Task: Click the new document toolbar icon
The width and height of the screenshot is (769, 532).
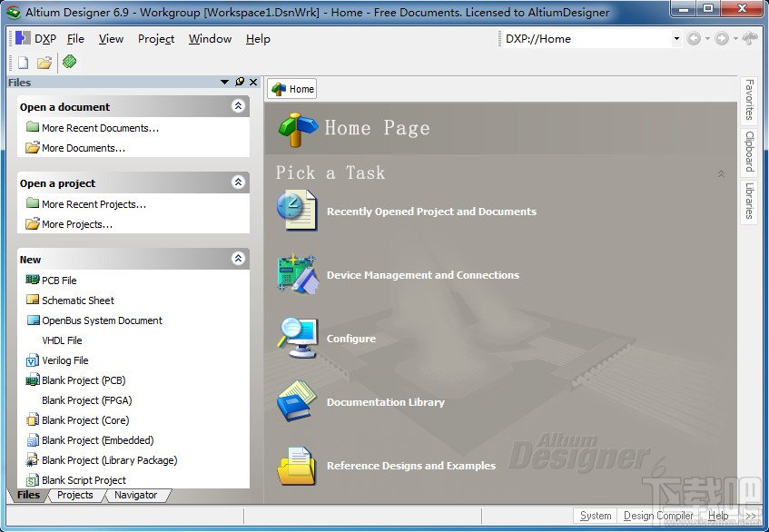Action: pos(23,63)
